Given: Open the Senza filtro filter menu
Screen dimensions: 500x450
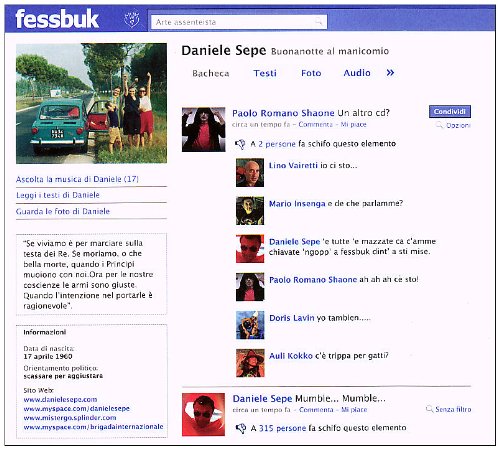Looking at the screenshot, I should 453,409.
